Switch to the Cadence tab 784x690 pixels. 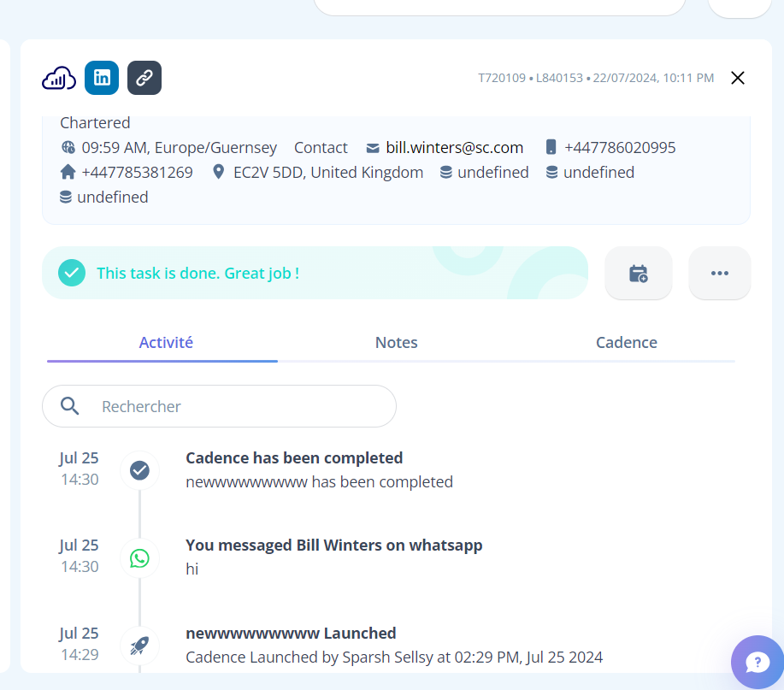coord(627,343)
